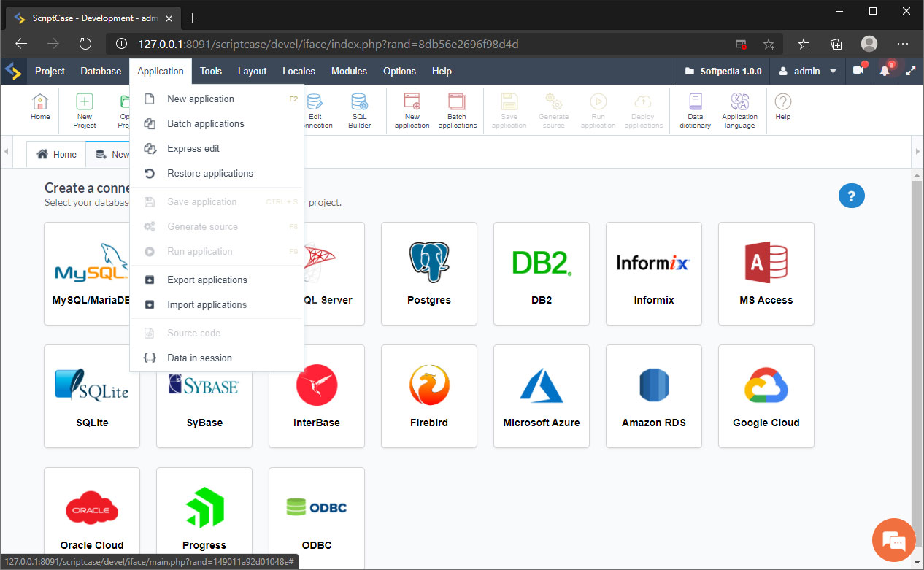Create a New Project from the toolbar
924x570 pixels.
(85, 111)
